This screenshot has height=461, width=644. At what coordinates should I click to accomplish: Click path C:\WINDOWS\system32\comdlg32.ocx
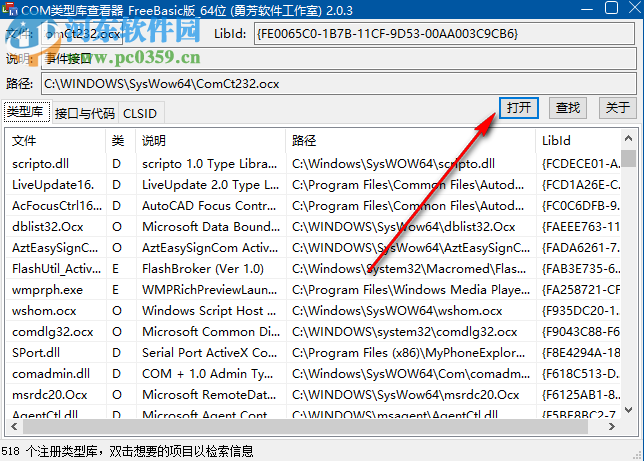point(405,332)
